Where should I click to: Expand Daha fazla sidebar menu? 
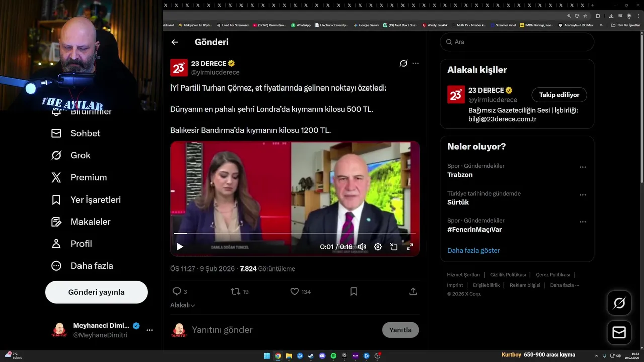tap(82, 266)
